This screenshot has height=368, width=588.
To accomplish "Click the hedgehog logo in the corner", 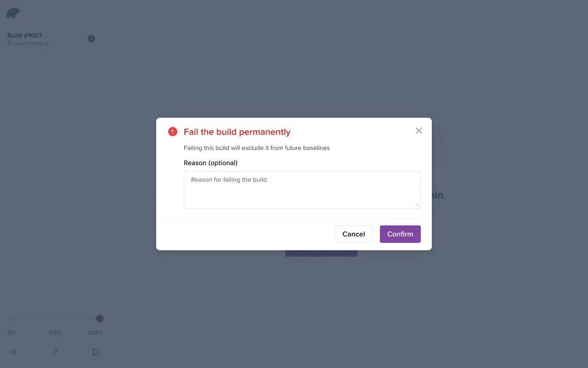I will [x=13, y=13].
